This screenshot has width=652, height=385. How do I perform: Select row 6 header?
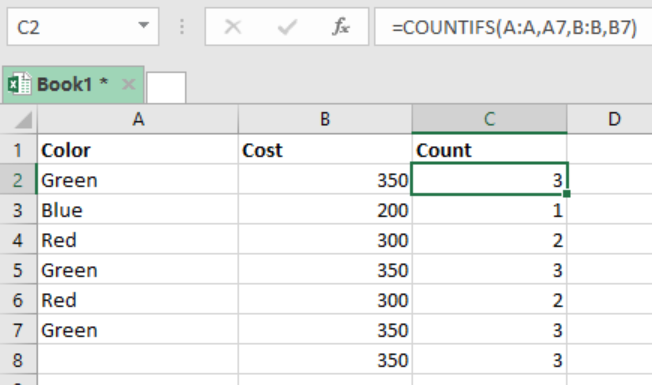(x=18, y=299)
